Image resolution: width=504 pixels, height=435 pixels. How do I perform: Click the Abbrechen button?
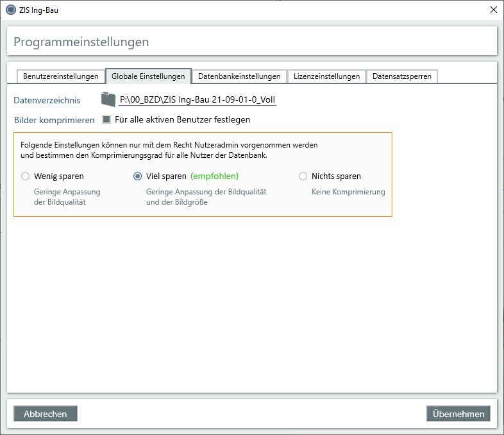point(46,414)
